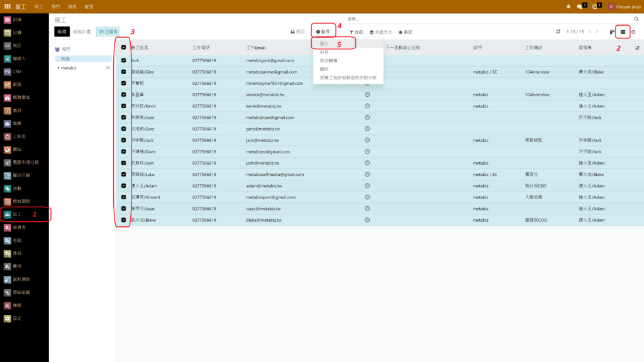The image size is (644, 362).
Task: Expand the metabiz department tree node
Action: tap(58, 68)
